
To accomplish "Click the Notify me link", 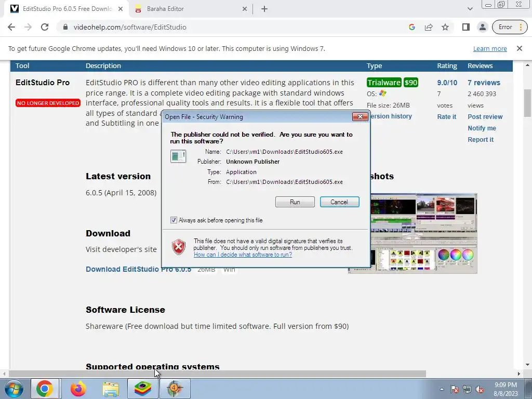I will (482, 128).
